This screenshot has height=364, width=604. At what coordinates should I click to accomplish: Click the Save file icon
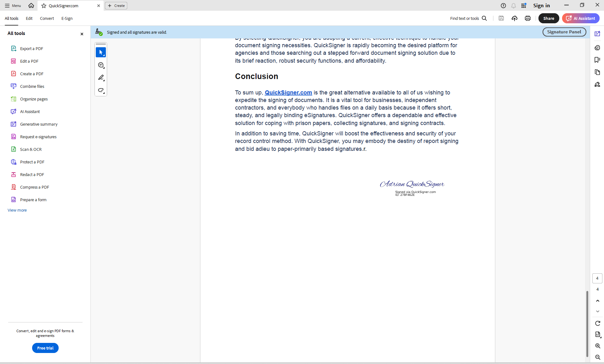501,18
